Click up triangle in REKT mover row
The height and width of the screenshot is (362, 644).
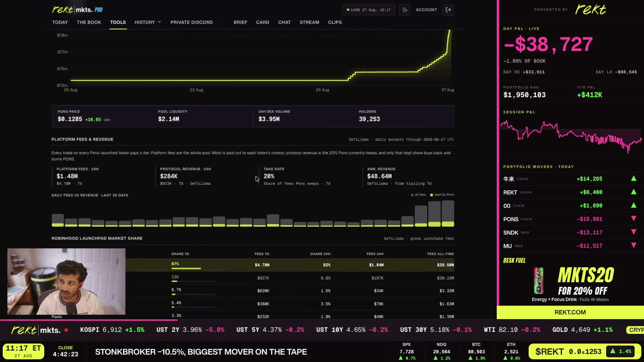[x=634, y=192]
